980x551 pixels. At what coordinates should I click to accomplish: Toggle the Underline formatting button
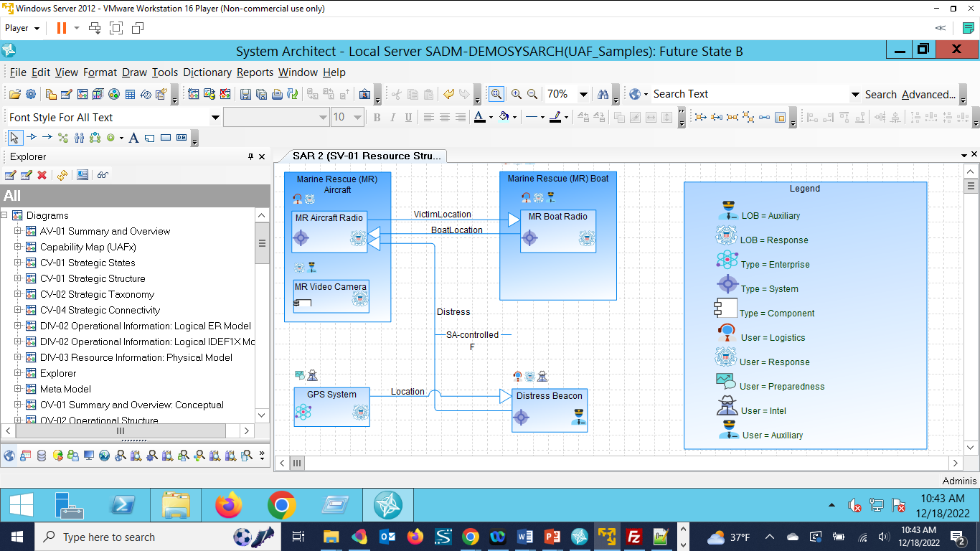(409, 117)
